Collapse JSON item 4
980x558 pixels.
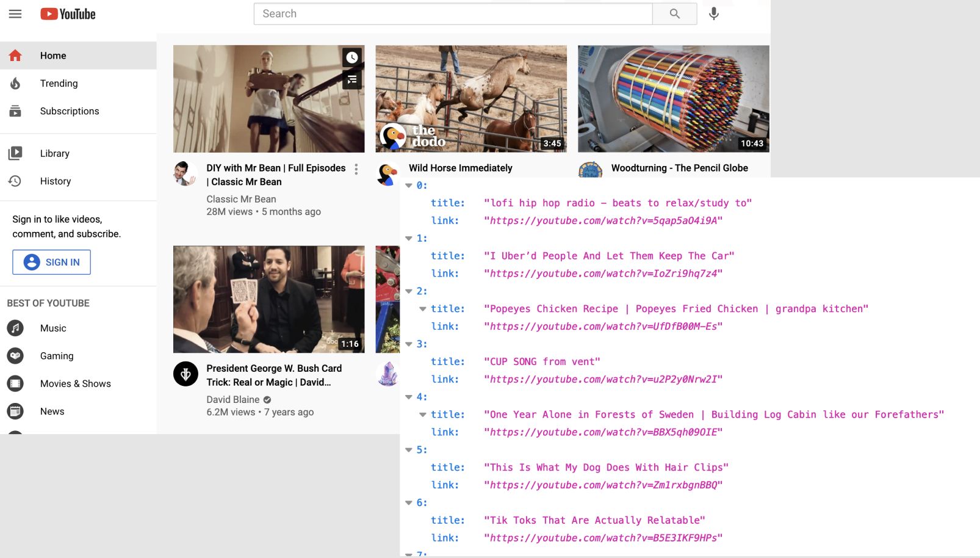tap(409, 397)
